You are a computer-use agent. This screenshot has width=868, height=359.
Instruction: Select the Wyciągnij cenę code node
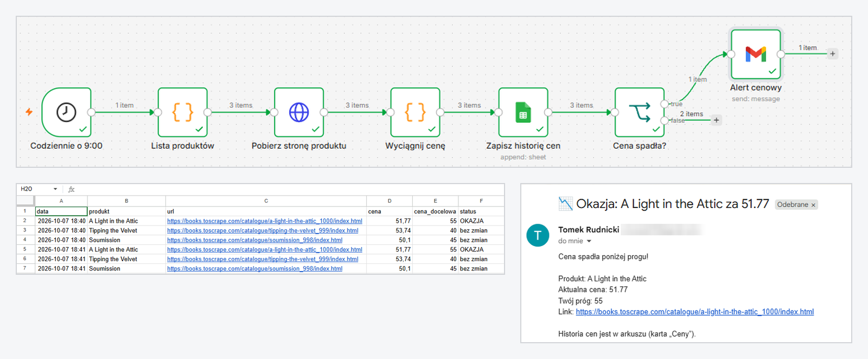pos(415,112)
